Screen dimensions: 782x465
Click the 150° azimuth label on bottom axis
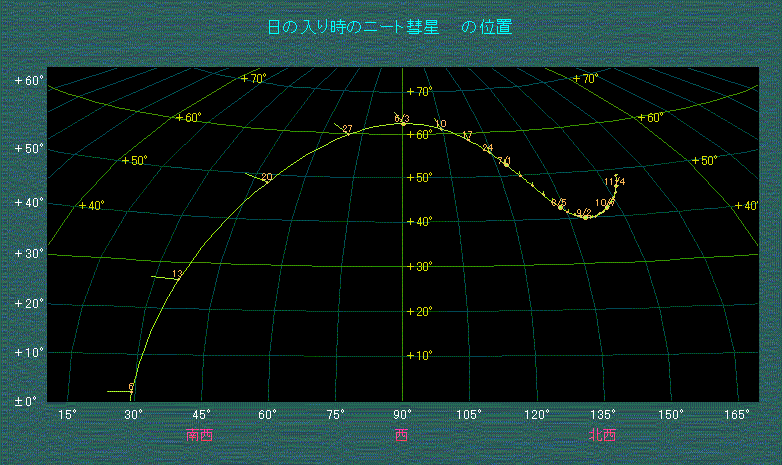click(x=671, y=415)
